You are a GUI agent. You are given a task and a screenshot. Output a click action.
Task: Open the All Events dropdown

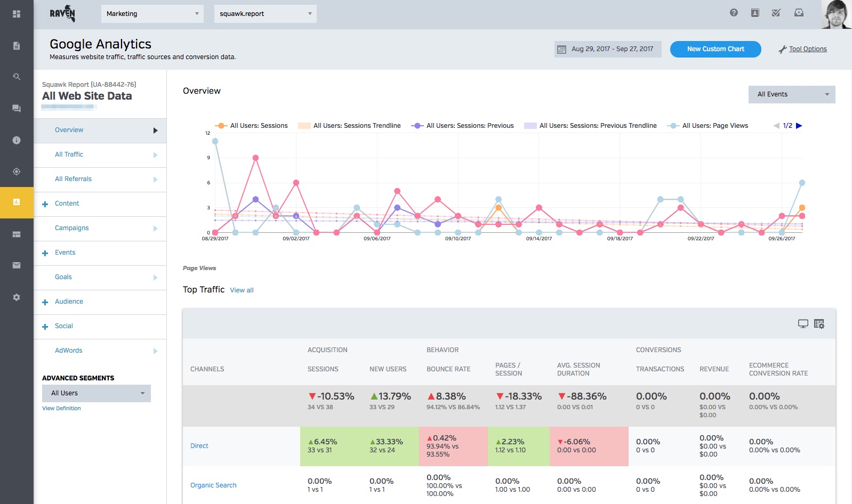[792, 94]
